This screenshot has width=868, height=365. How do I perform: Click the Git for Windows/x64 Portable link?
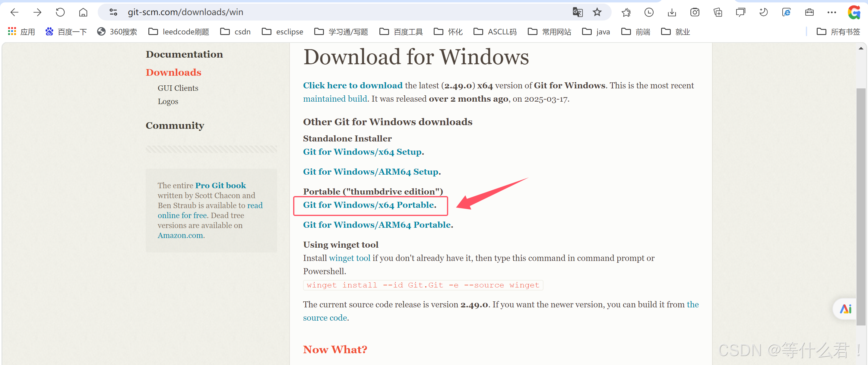pos(369,205)
